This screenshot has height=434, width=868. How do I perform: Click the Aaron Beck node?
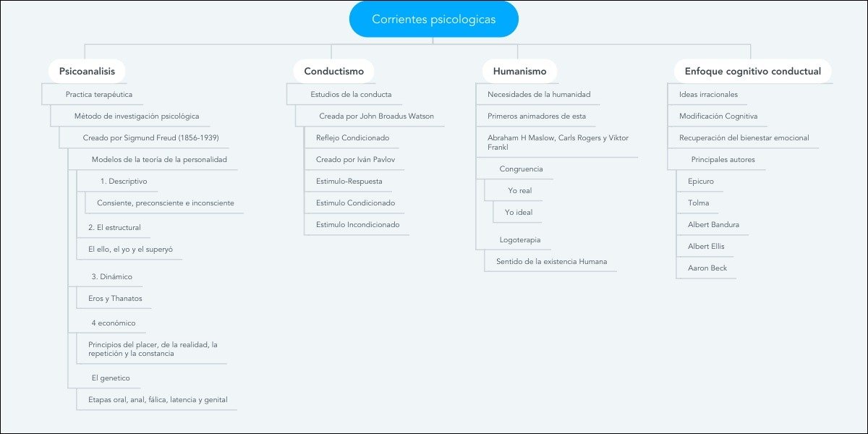pos(707,268)
